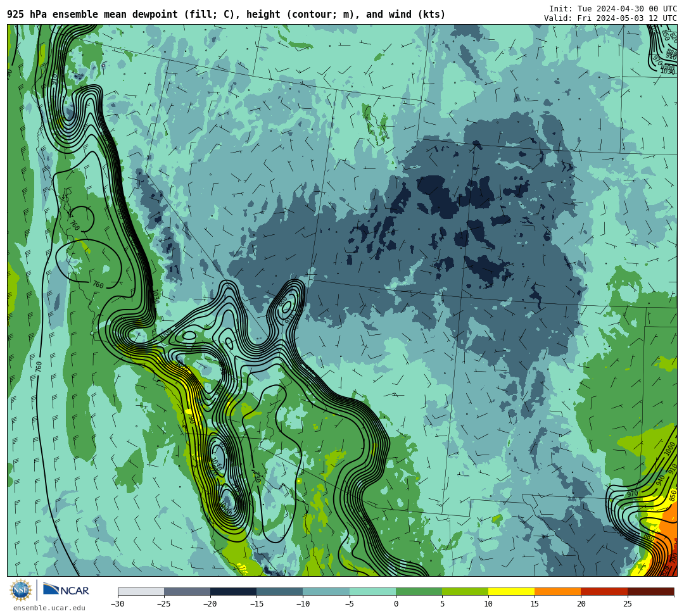The height and width of the screenshot is (616, 684).
Task: Click the 15 to 20 orange color swatch
Action: click(x=558, y=591)
